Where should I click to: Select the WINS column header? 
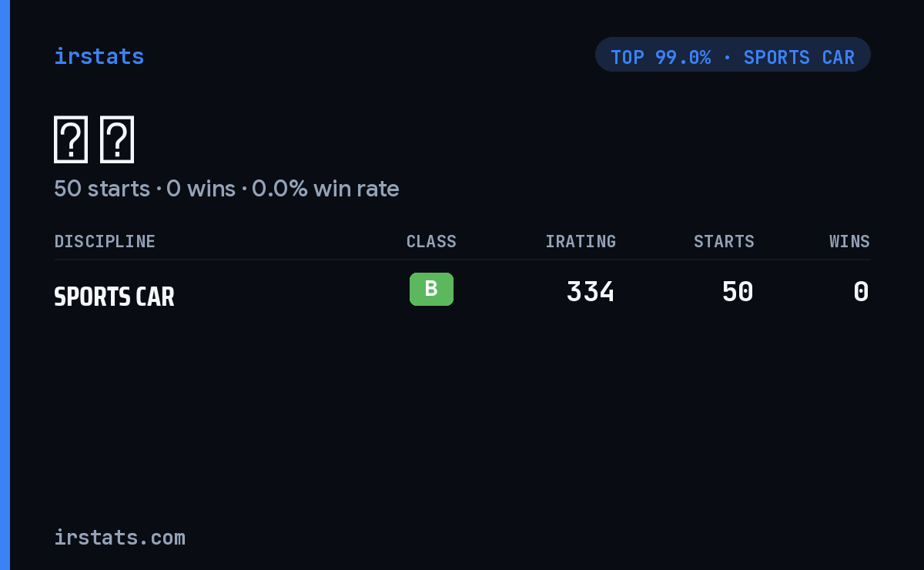pos(849,241)
